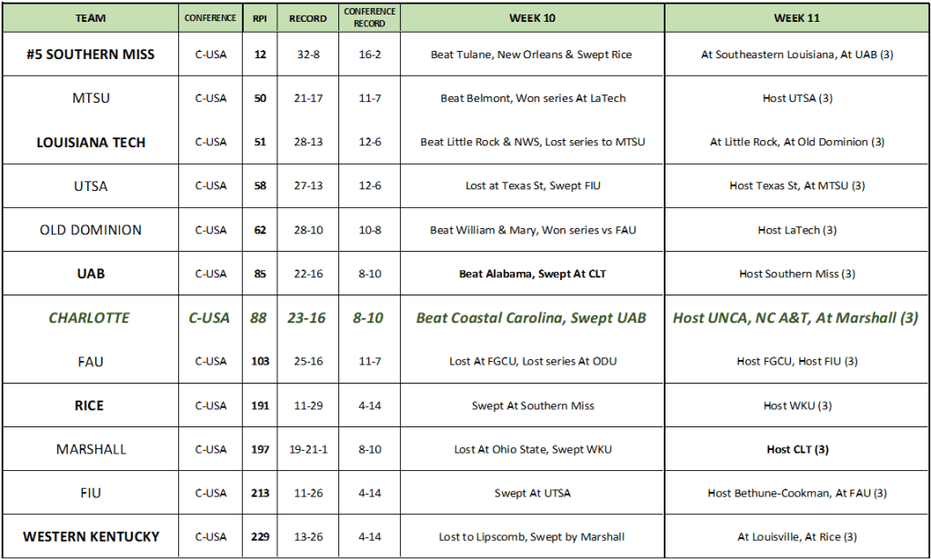
Task: Select the Lost At Ohio State, Swept WKU cell
Action: [x=532, y=449]
